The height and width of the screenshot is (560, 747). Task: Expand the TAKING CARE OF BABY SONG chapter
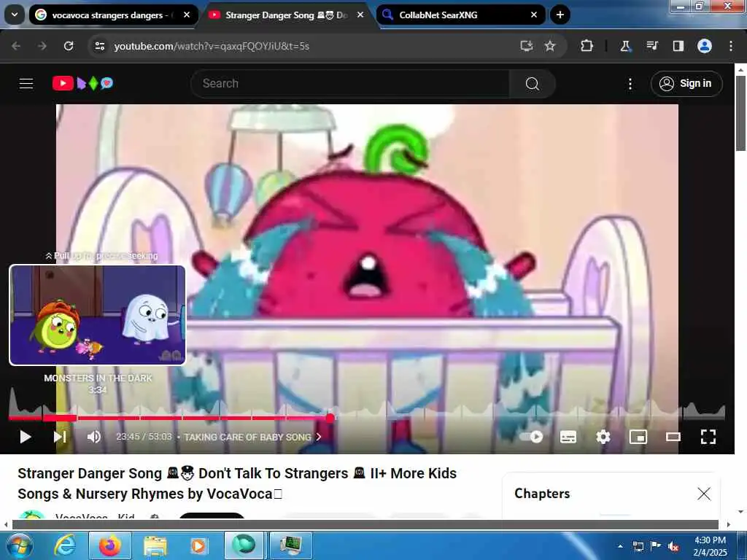pos(252,437)
